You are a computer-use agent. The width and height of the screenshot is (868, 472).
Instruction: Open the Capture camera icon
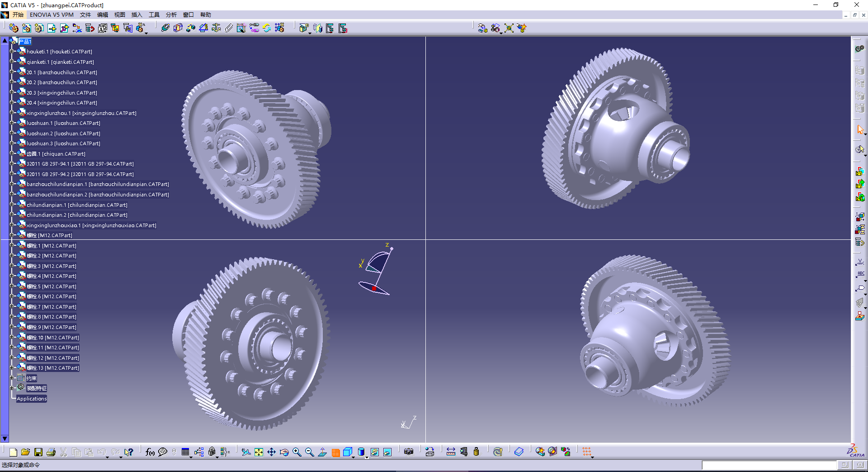(x=409, y=452)
